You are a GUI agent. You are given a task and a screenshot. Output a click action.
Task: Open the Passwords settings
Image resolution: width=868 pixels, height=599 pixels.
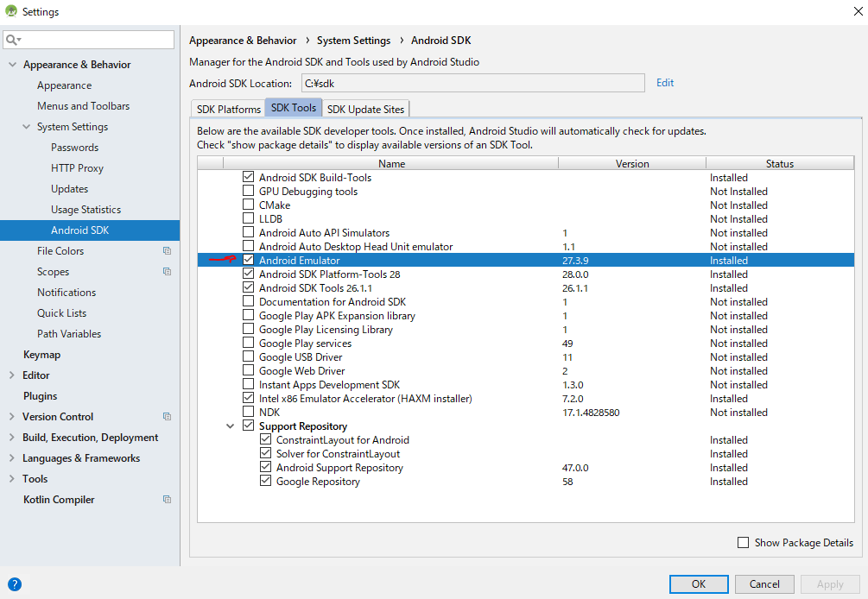75,147
